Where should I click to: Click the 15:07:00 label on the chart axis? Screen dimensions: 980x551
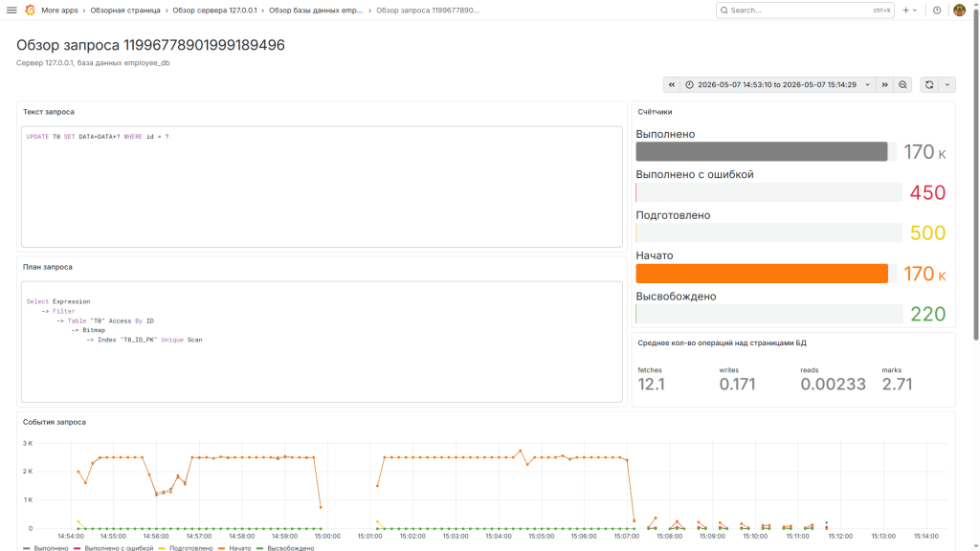(627, 536)
